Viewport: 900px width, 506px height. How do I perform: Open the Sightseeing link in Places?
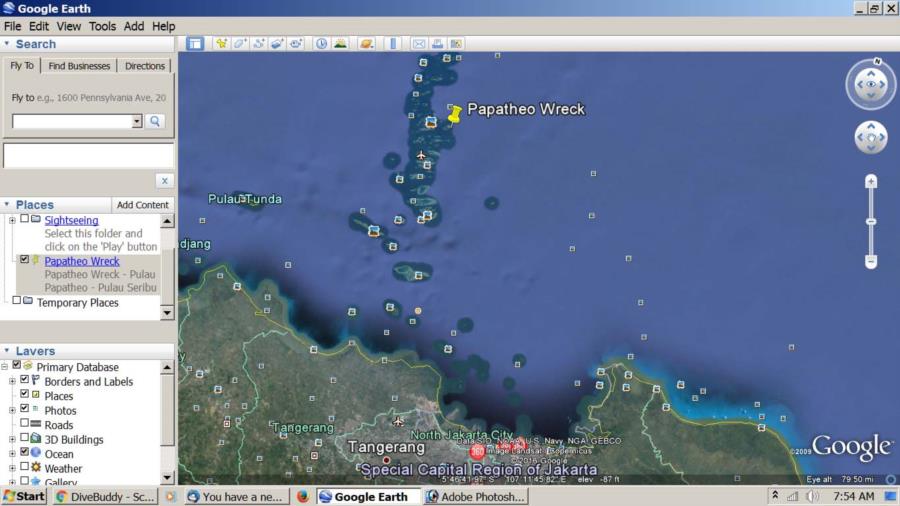[x=71, y=220]
